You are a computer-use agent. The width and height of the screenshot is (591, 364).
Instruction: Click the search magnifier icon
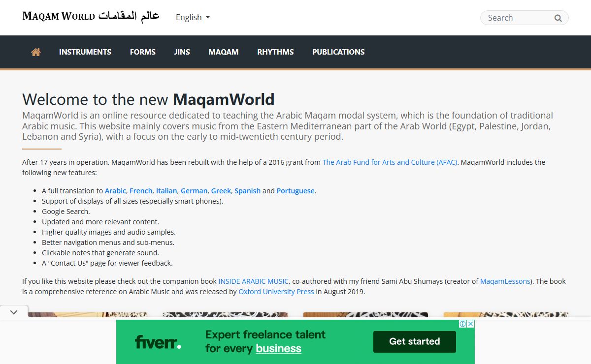(x=558, y=18)
